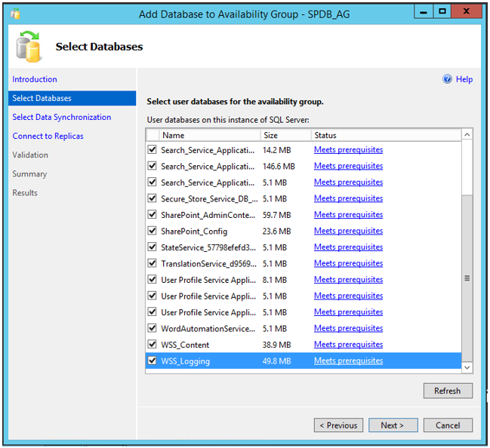The height and width of the screenshot is (448, 490).
Task: Open Meets prerequisites link for WSS_Content
Action: pos(349,345)
